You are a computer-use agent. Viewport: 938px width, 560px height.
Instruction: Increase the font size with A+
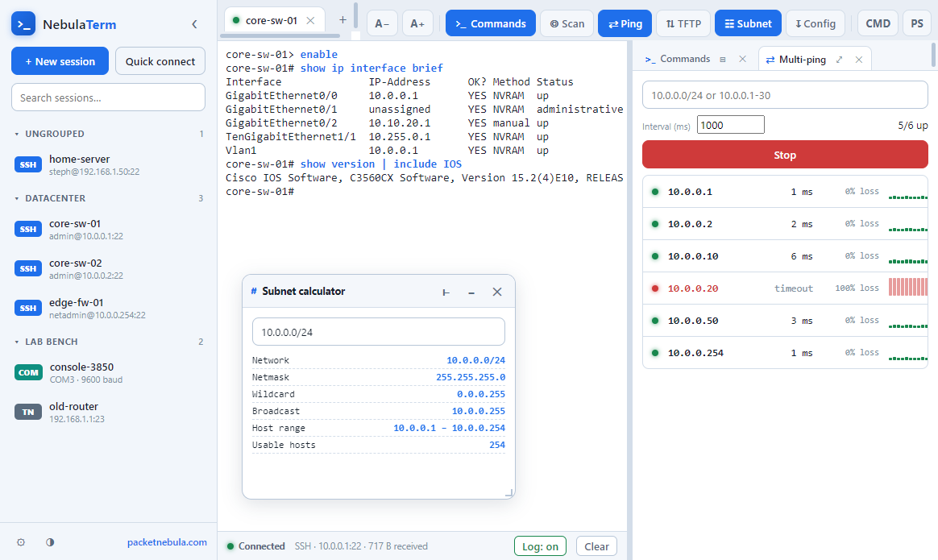pos(417,23)
